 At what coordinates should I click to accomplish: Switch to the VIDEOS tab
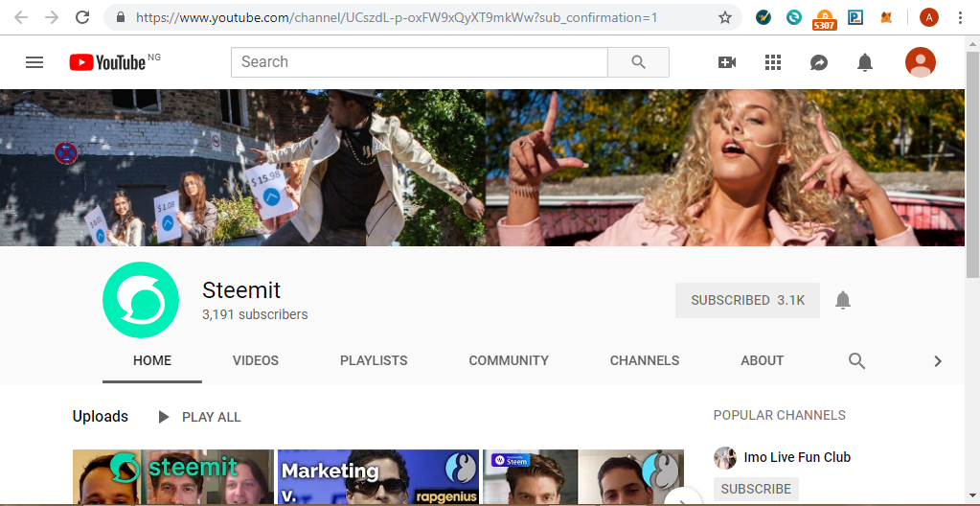pos(256,361)
